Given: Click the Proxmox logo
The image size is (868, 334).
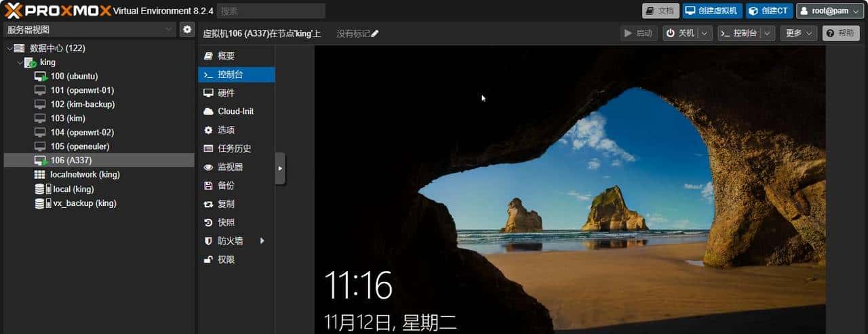Looking at the screenshot, I should (x=57, y=10).
